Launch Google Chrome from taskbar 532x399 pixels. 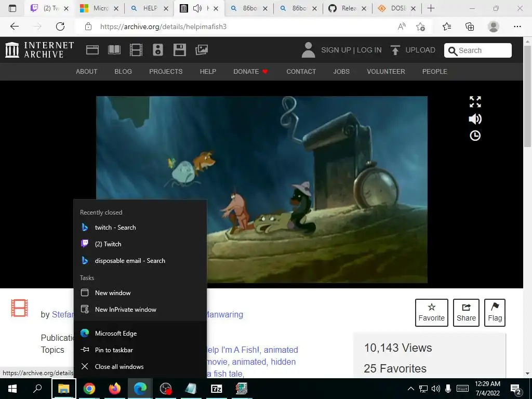[x=89, y=389]
